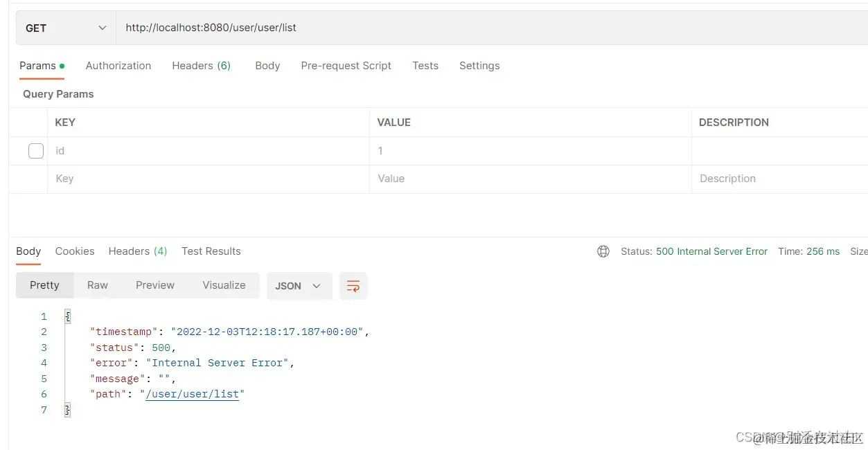Select the Preview view button
The width and height of the screenshot is (868, 450).
coord(155,285)
